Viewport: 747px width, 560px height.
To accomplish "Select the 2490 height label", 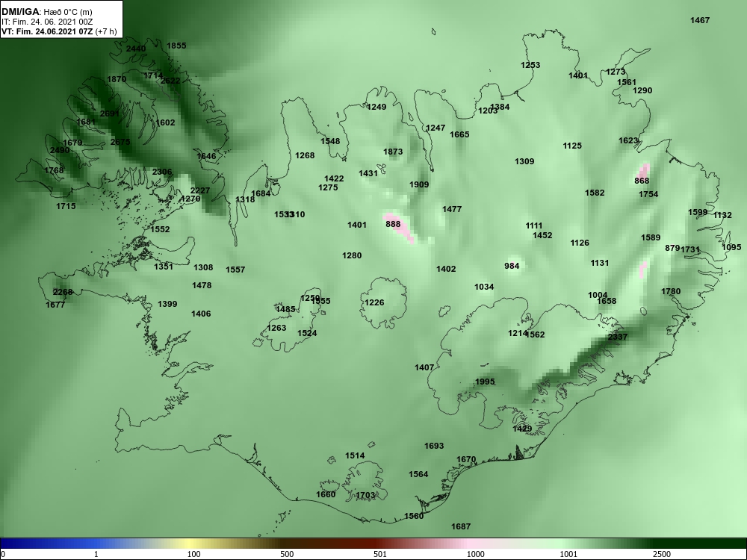I will pyautogui.click(x=60, y=151).
